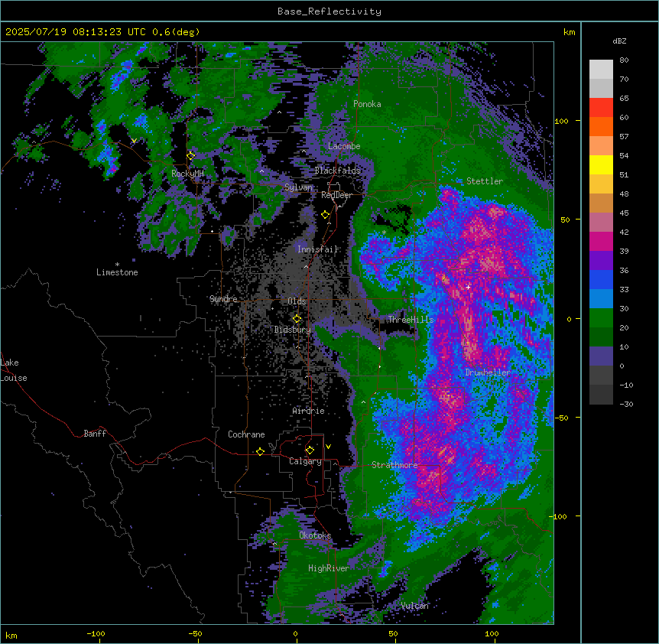Screen dimensions: 659x644
Task: Click the Drumheller map label
Action: 488,372
